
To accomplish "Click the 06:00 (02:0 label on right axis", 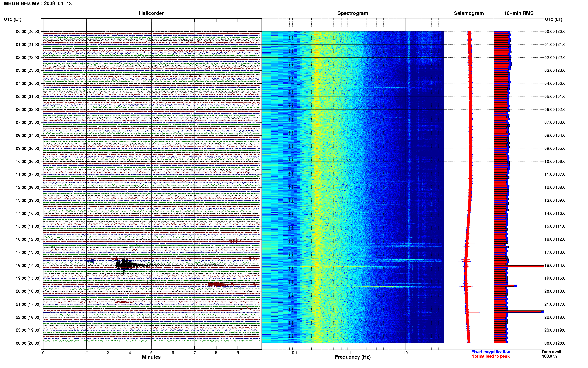I will point(555,109).
